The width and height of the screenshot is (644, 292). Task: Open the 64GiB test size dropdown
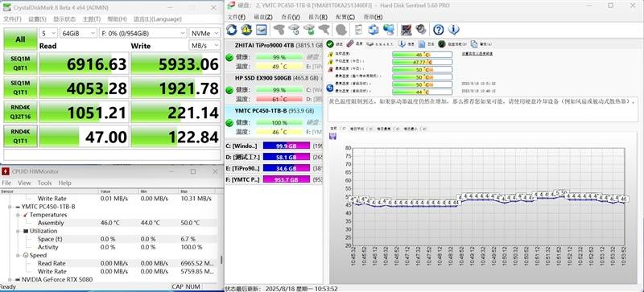[x=78, y=33]
